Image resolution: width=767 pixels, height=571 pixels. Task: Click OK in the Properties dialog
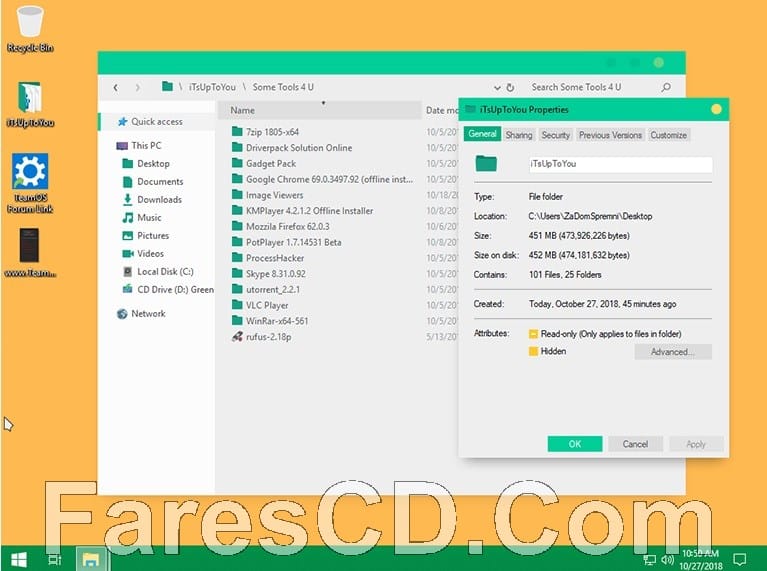(x=575, y=444)
